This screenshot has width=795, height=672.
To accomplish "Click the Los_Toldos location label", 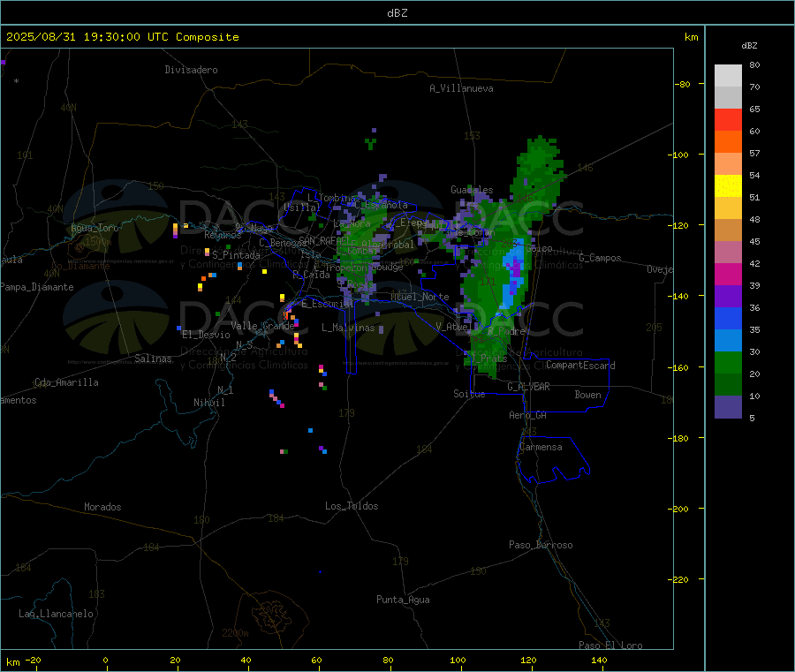I will 352,506.
